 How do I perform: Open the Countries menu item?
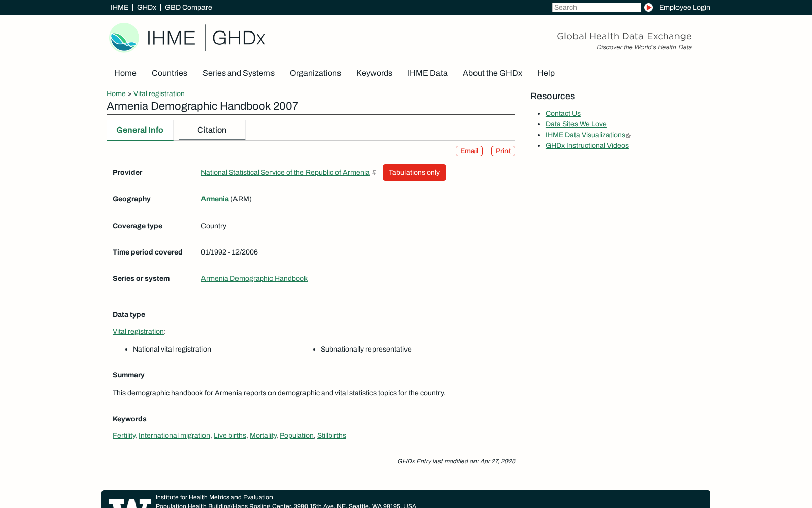point(170,73)
